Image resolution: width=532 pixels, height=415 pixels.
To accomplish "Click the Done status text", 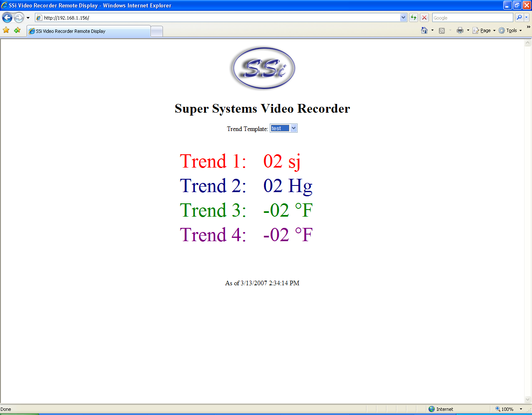I will click(x=6, y=409).
